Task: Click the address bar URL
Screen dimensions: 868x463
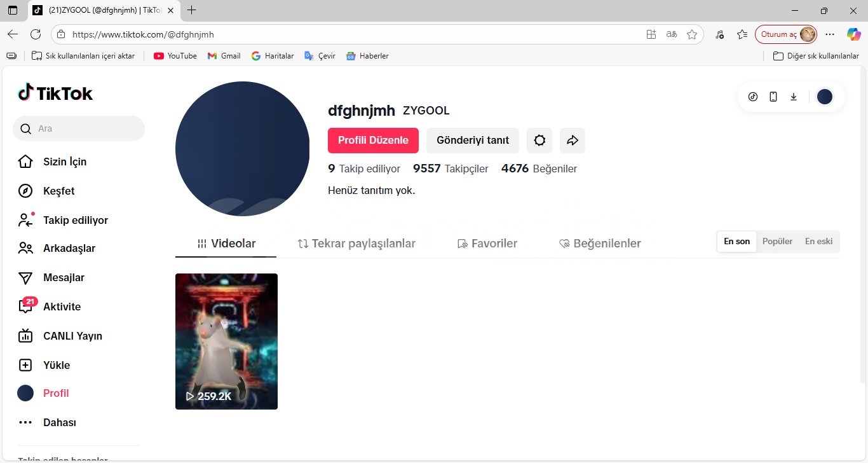Action: point(143,34)
